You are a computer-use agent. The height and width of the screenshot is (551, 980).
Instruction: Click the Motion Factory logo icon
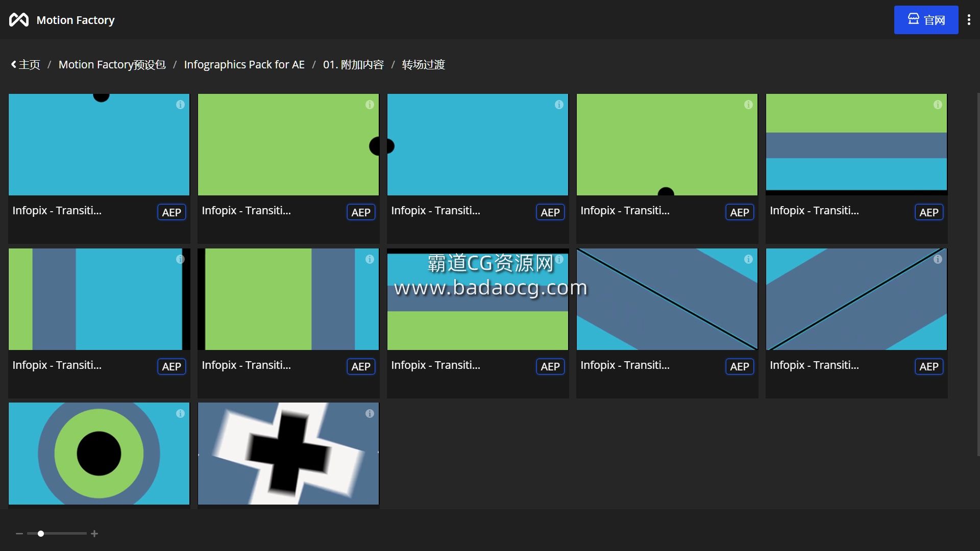[19, 20]
